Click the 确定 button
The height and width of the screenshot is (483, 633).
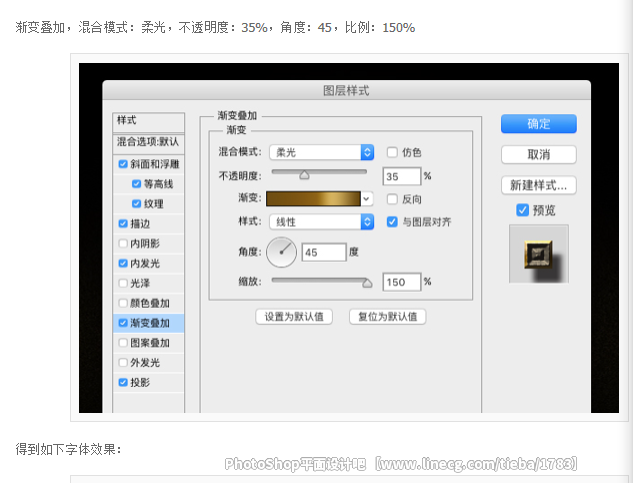539,124
